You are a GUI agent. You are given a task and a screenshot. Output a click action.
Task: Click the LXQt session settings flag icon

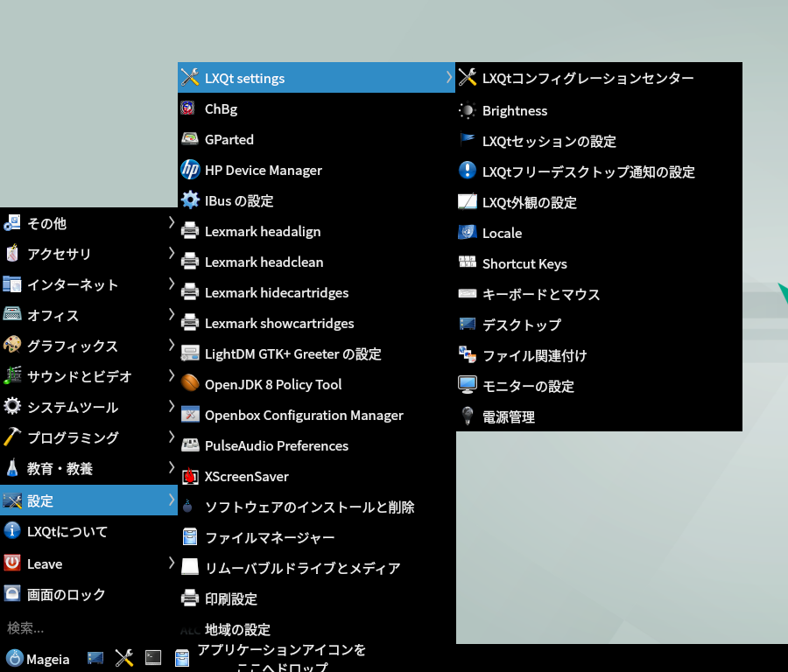468,139
